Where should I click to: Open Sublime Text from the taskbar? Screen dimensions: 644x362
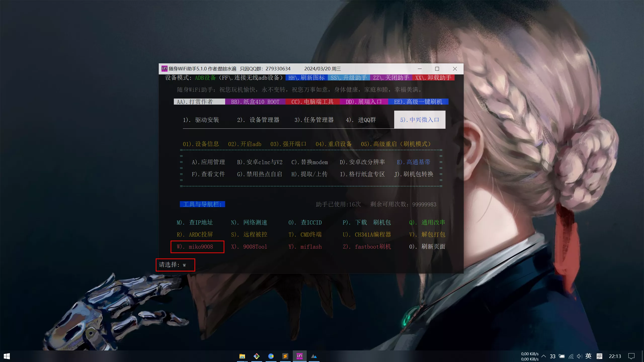point(285,356)
